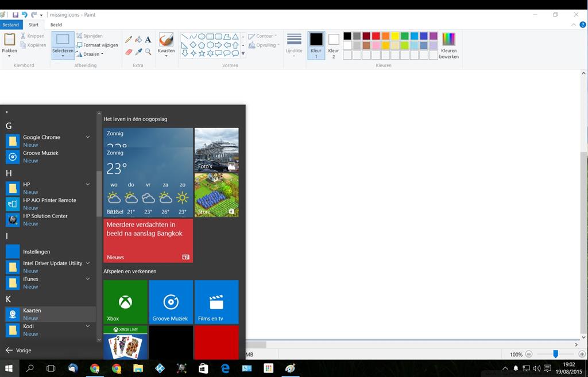Pick the Right arrow shape
The height and width of the screenshot is (377, 588).
219,45
